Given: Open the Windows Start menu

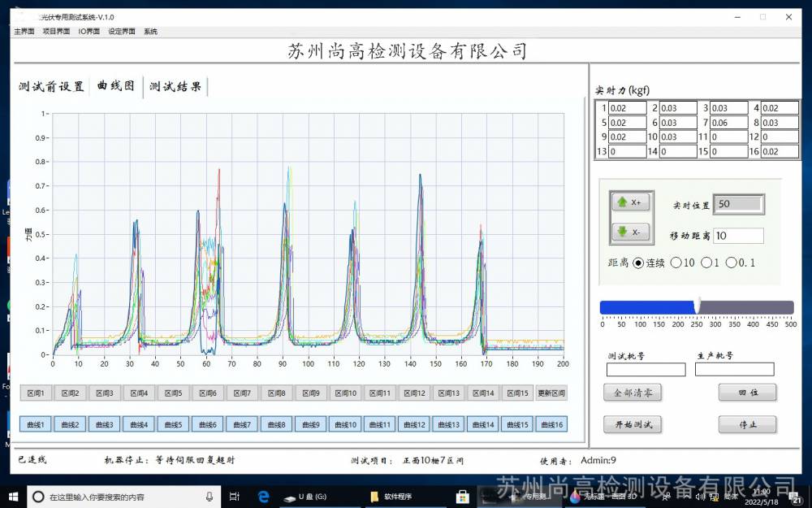Looking at the screenshot, I should pyautogui.click(x=13, y=497).
